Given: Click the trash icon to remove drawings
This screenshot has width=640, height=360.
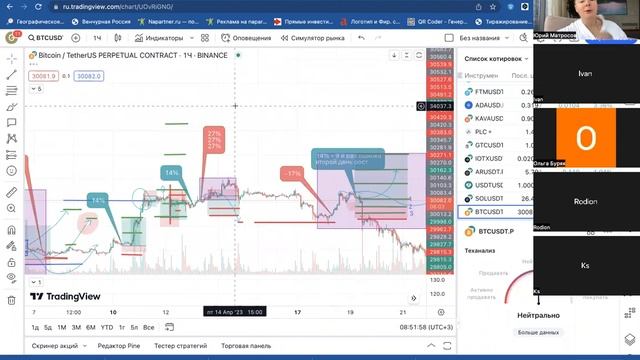Looking at the screenshot, I should click(x=11, y=300).
